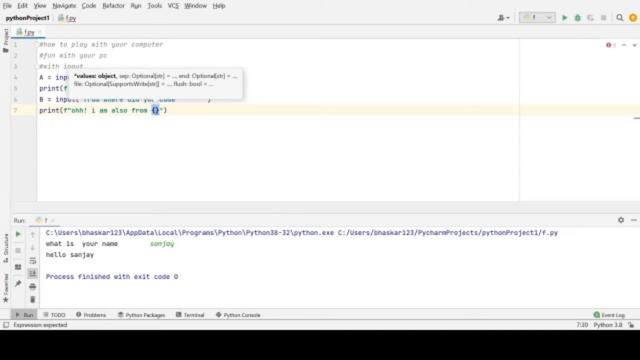Open the Project tool window sidebar button
Viewport: 640px width, 360px height.
[5, 41]
